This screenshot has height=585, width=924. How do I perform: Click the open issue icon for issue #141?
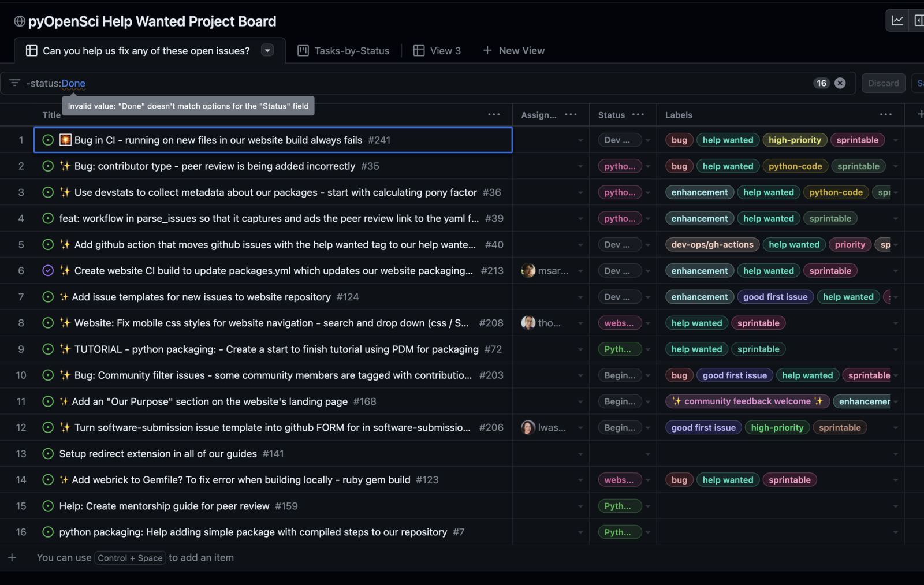[49, 454]
